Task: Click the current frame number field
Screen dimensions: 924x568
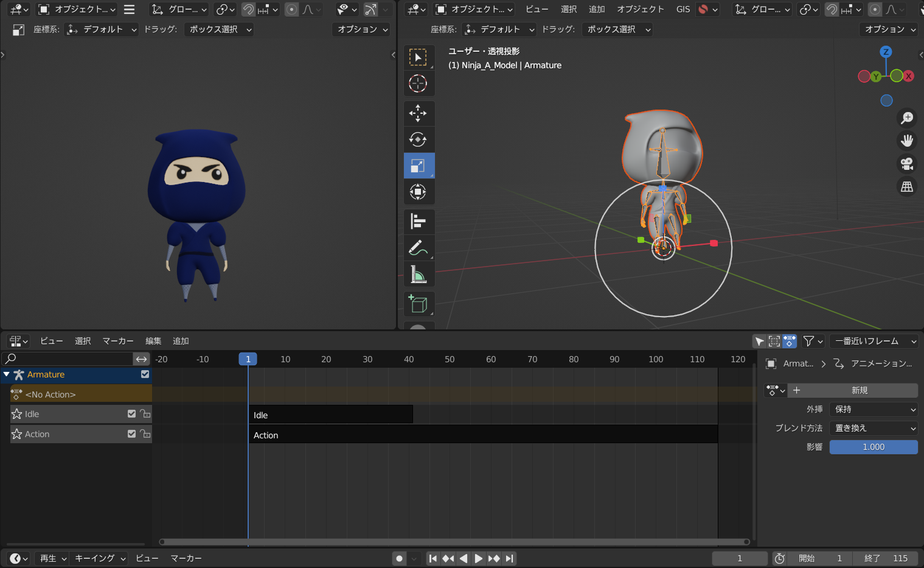Action: click(739, 558)
